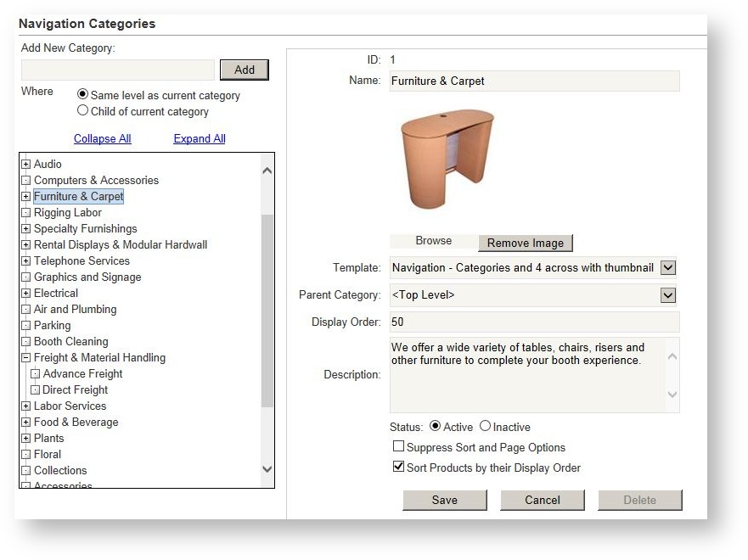Open the Parent Category dropdown

(x=668, y=295)
